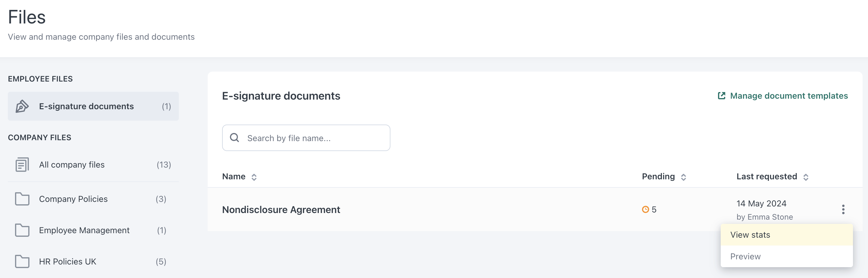Click the All company files document icon

click(22, 165)
